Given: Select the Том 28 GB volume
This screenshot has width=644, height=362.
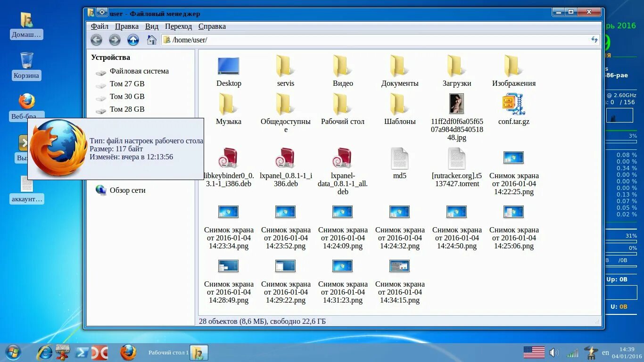Looking at the screenshot, I should (120, 109).
